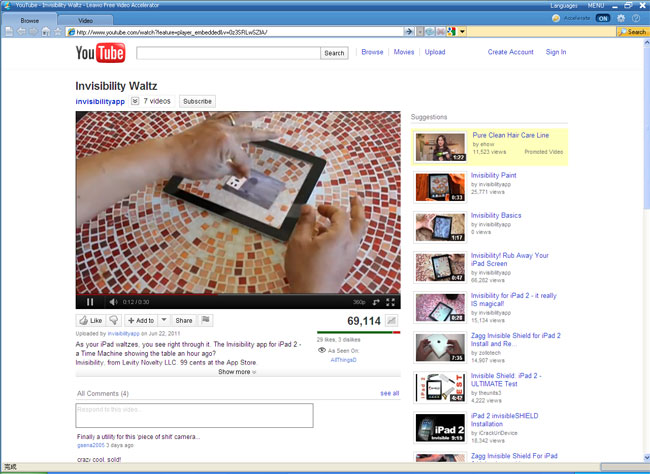The height and width of the screenshot is (474, 650).
Task: Click Invisibility! Rub Away Your iPad Screen thumbnail
Action: (440, 267)
